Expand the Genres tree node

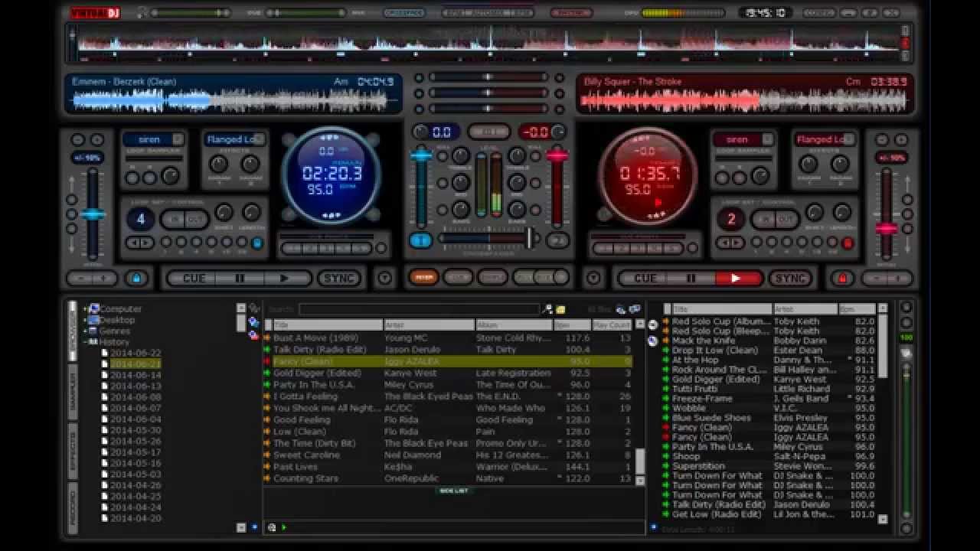86,331
